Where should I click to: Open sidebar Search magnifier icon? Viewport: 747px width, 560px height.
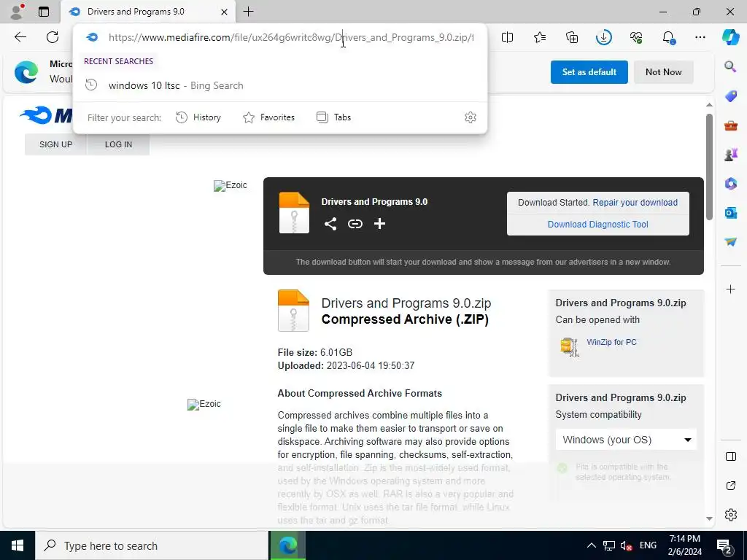[x=730, y=66]
